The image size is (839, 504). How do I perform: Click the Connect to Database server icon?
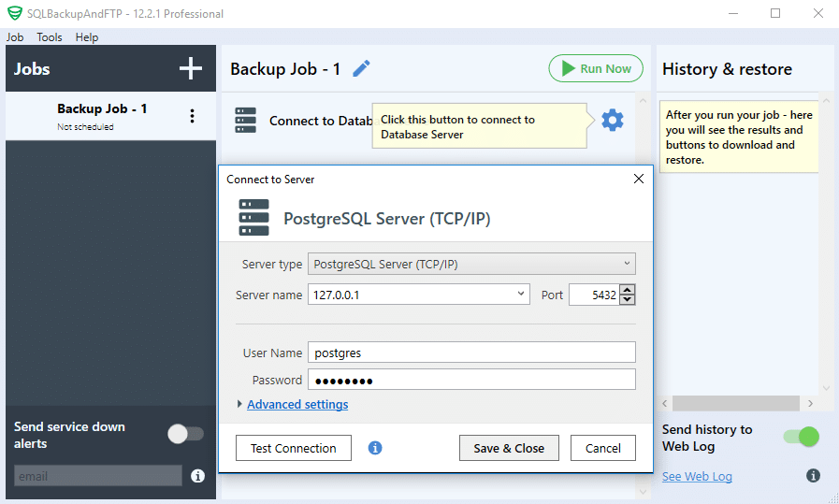click(246, 121)
